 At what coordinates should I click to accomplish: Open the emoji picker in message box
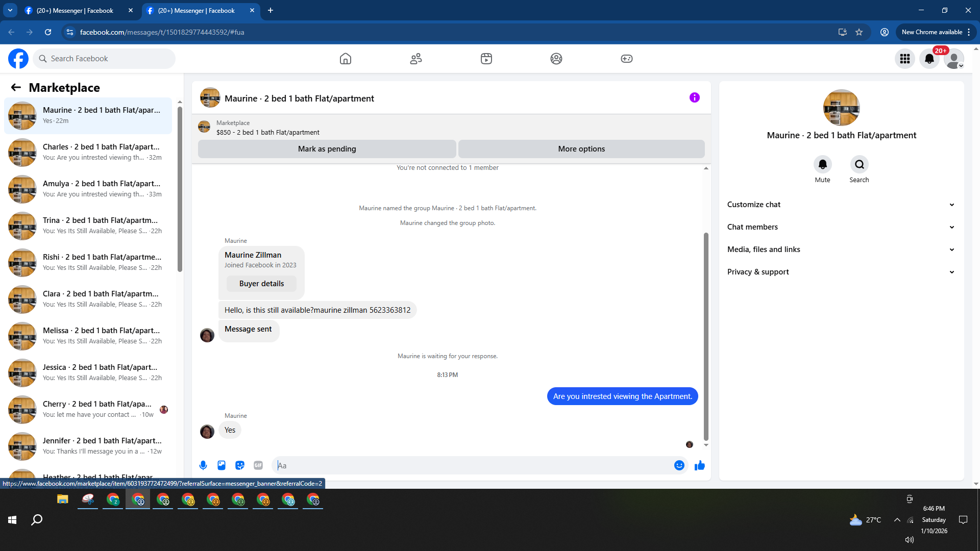tap(679, 465)
